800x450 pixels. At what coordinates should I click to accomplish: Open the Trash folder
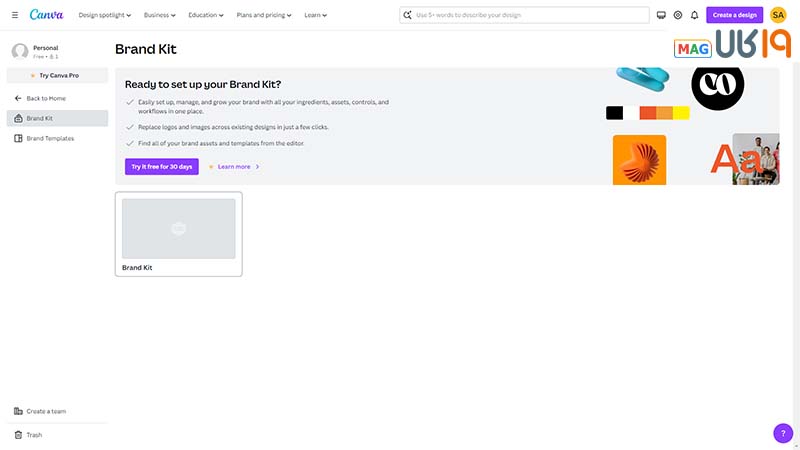coord(34,435)
